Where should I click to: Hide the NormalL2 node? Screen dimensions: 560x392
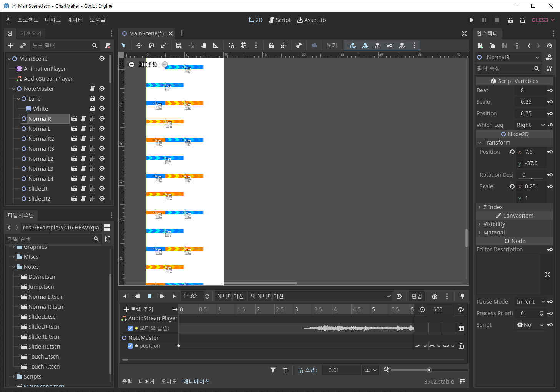pos(102,159)
